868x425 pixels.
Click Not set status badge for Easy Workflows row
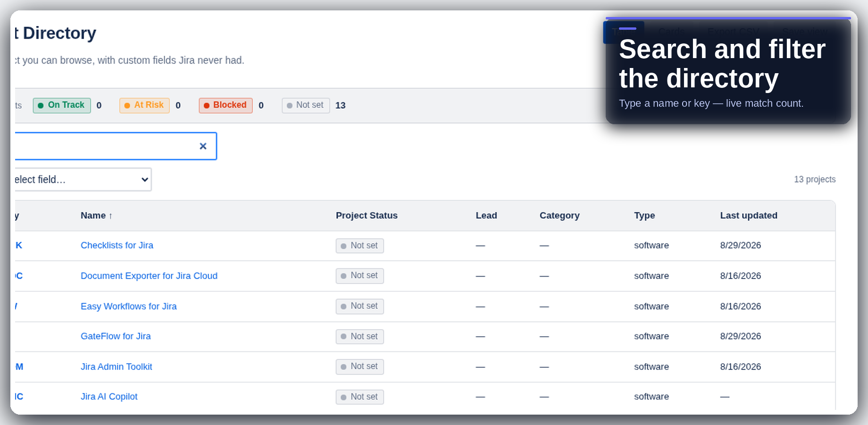(360, 306)
